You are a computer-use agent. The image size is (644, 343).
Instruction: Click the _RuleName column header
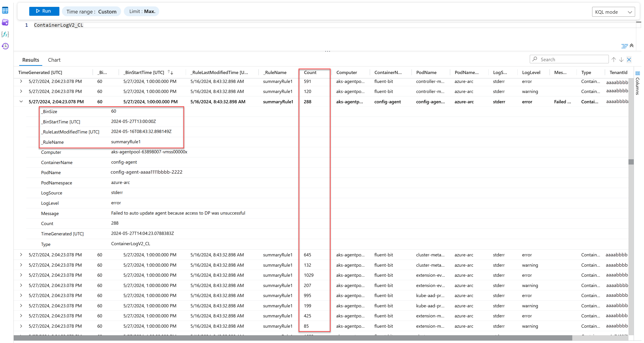[x=275, y=72]
